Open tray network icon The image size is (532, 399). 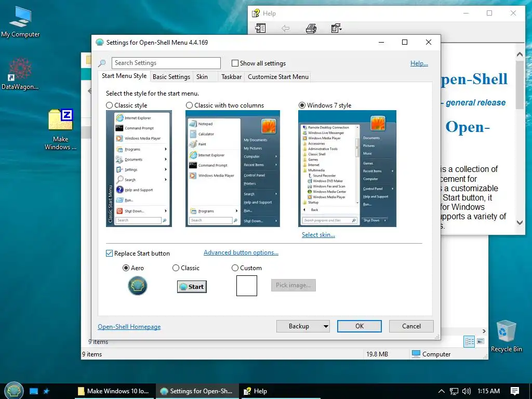[x=454, y=391]
